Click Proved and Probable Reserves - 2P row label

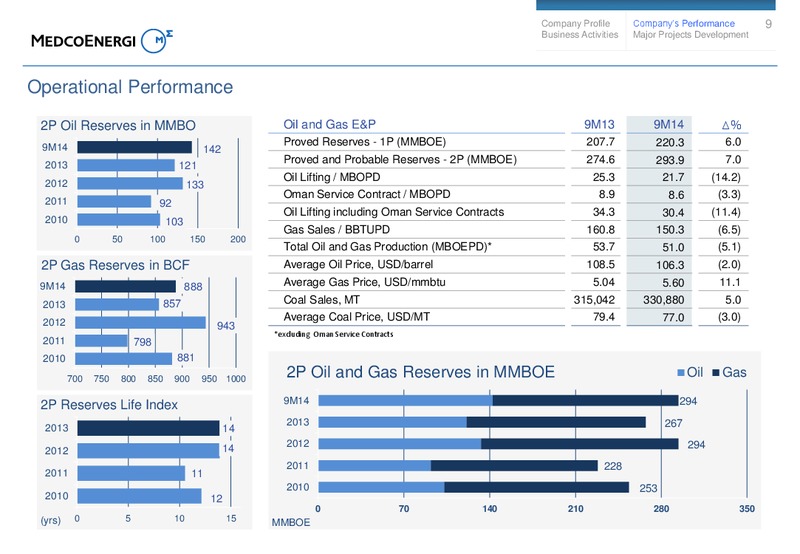click(x=400, y=160)
